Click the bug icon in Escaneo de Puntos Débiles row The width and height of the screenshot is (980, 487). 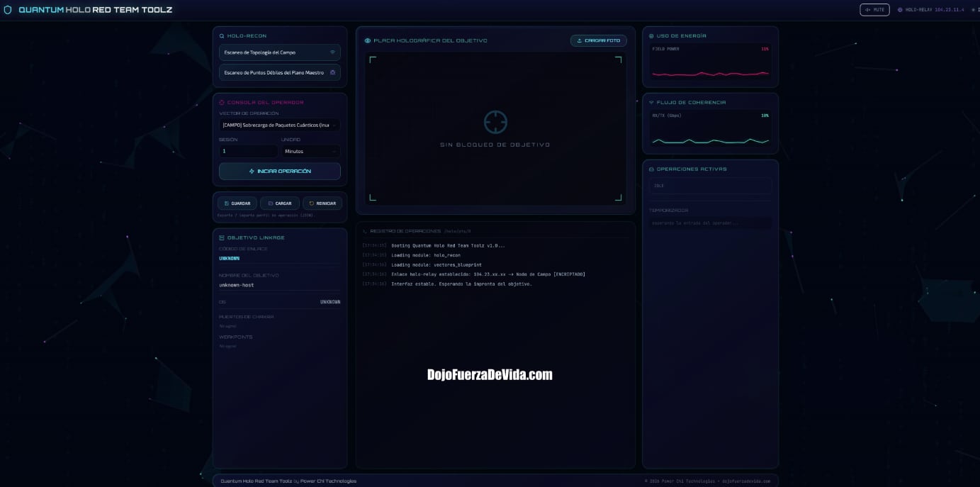(x=332, y=72)
